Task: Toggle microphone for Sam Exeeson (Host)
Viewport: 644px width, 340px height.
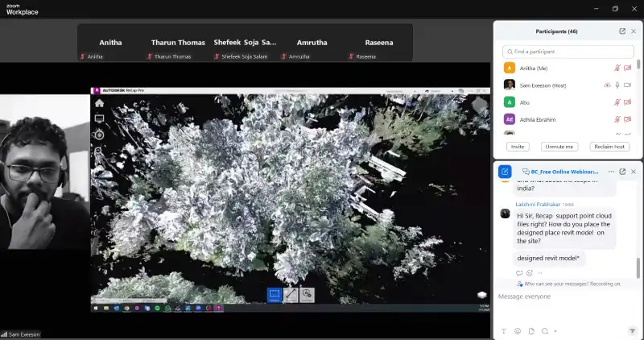Action: point(618,85)
